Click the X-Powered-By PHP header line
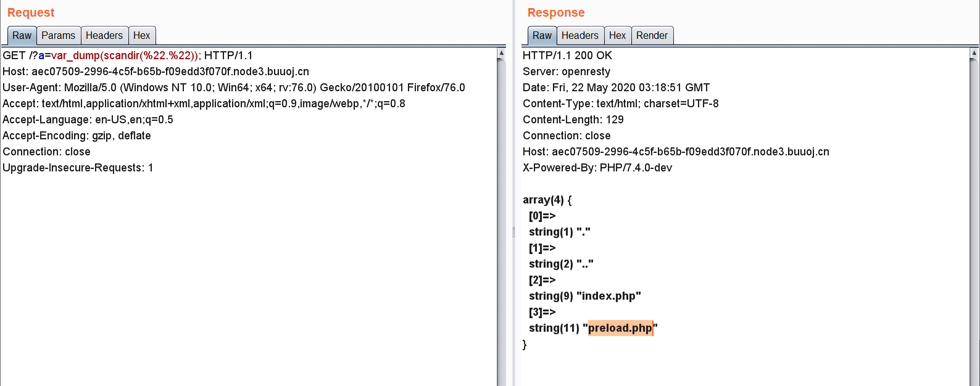 tap(597, 167)
